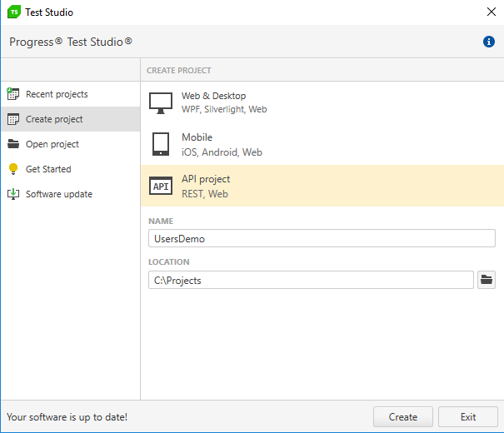This screenshot has width=504, height=433.
Task: Go to Get Started section
Action: point(48,169)
